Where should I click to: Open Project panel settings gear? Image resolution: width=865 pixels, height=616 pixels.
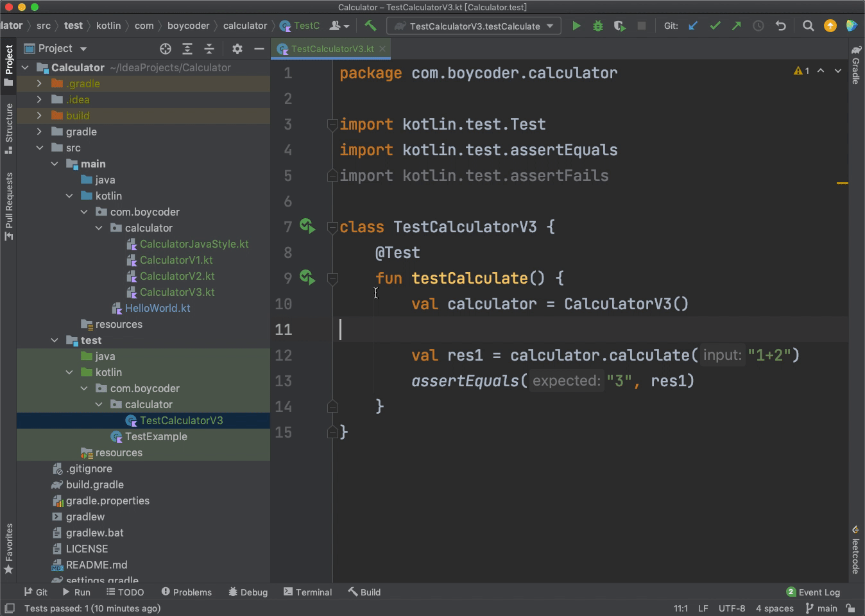(x=237, y=49)
